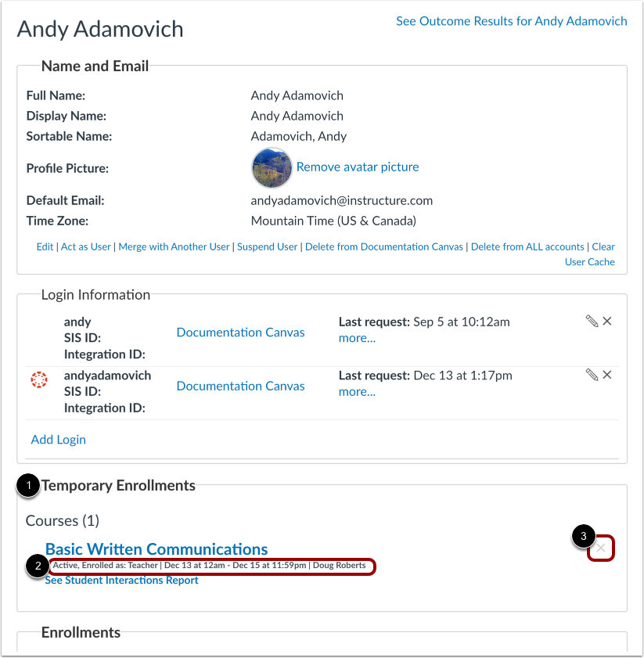View the Student Interactions Report

coord(121,580)
